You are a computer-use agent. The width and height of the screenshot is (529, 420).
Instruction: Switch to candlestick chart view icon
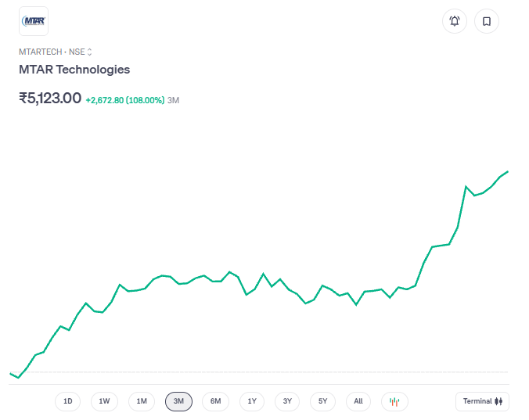click(394, 401)
